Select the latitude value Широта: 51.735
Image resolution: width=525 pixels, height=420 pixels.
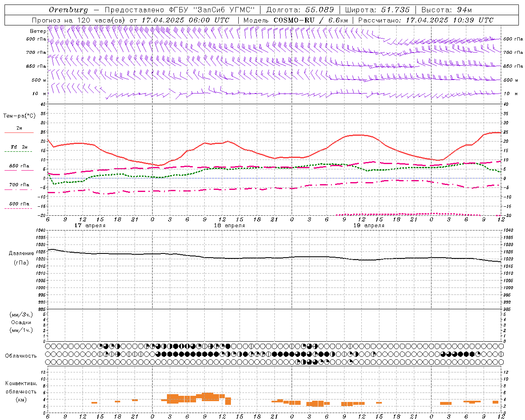377,10
